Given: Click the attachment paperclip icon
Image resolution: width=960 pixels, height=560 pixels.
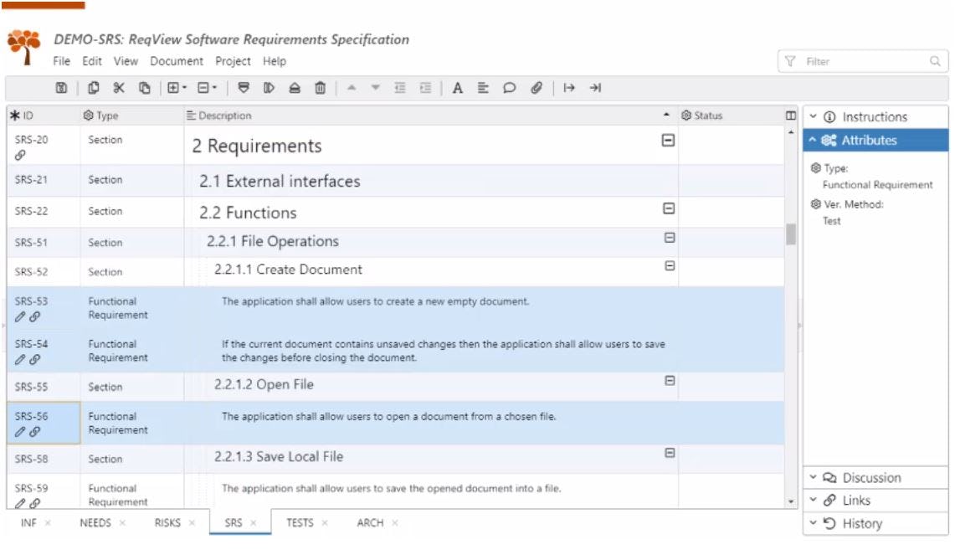Looking at the screenshot, I should click(x=536, y=87).
